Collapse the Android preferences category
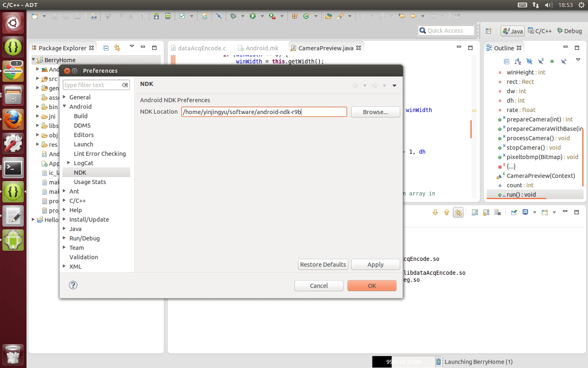The width and height of the screenshot is (588, 368). (64, 106)
